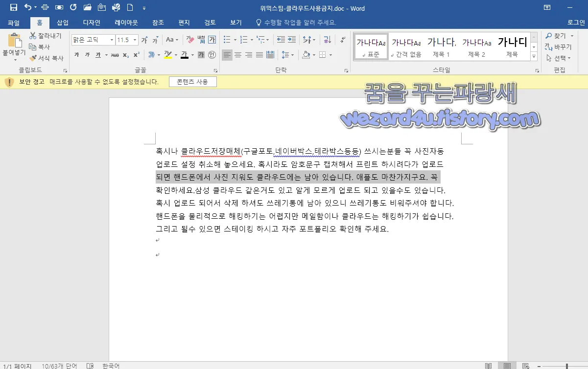Screen dimensions: 588x369
Task: Click the enclosed character circle icon
Action: pyautogui.click(x=212, y=55)
